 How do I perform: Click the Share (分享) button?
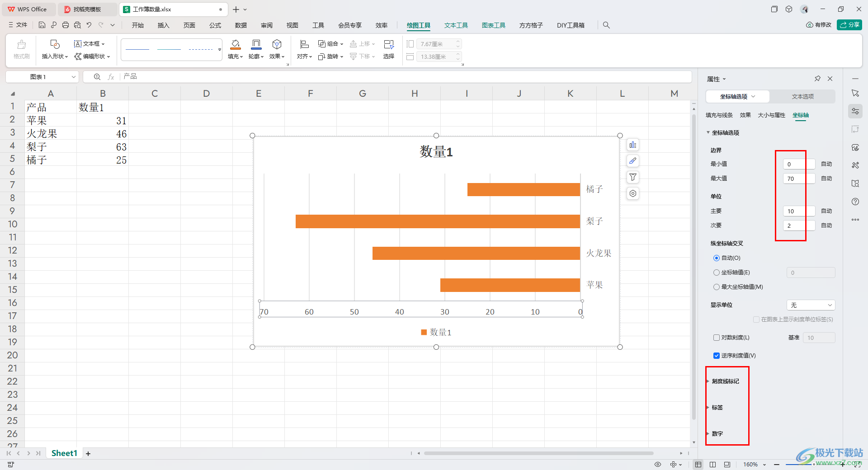(849, 25)
